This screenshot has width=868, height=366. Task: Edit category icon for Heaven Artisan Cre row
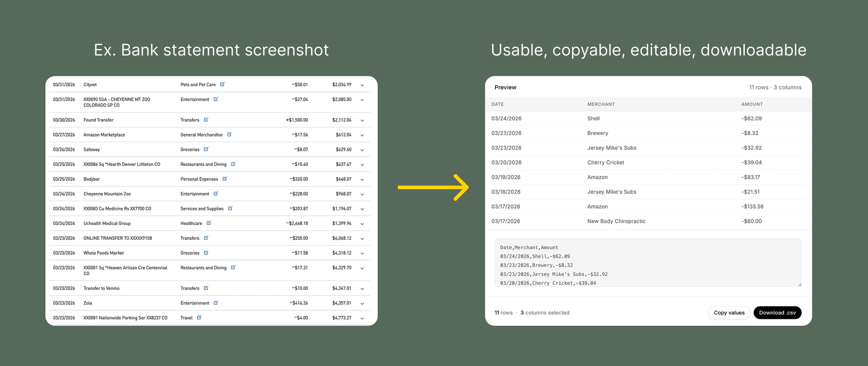pos(233,267)
